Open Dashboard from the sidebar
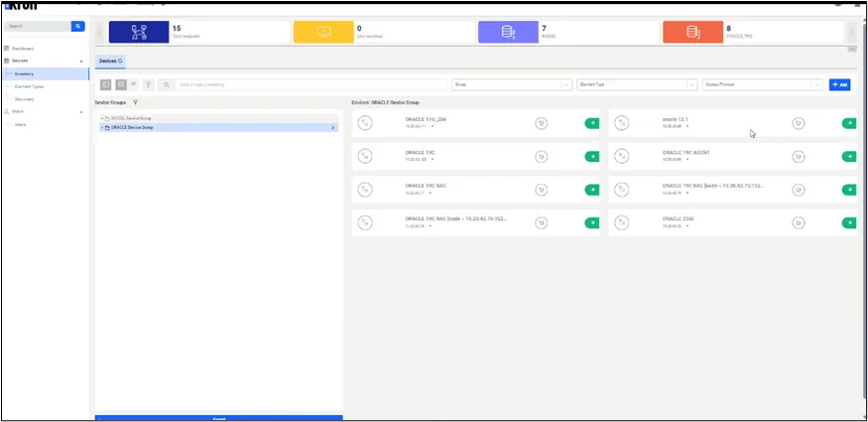 click(x=23, y=49)
